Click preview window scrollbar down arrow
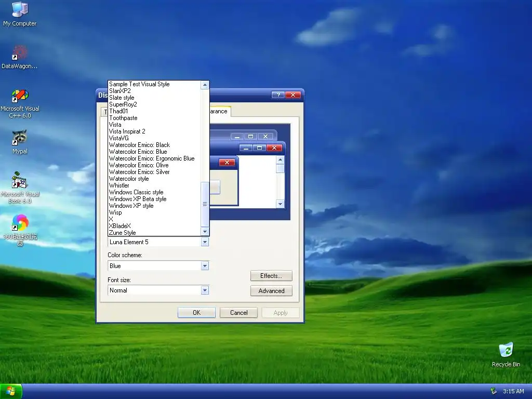Screen dimensions: 532x399 click(x=280, y=204)
